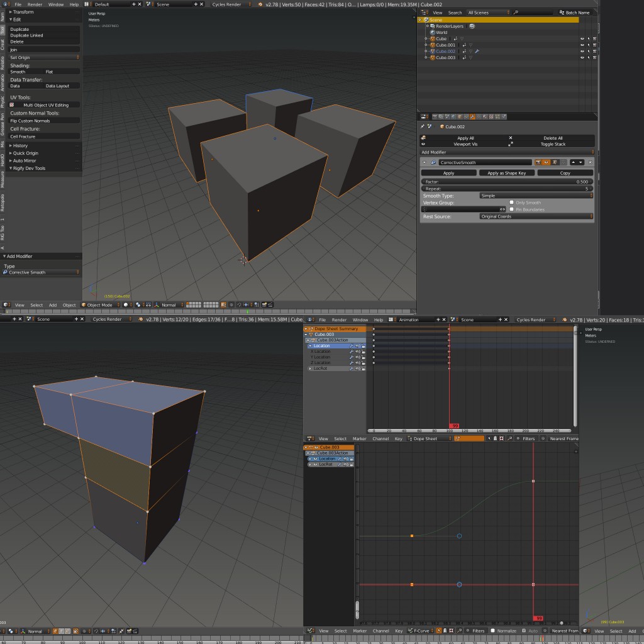
Task: Open the viewport shading sphere icon
Action: [x=125, y=304]
